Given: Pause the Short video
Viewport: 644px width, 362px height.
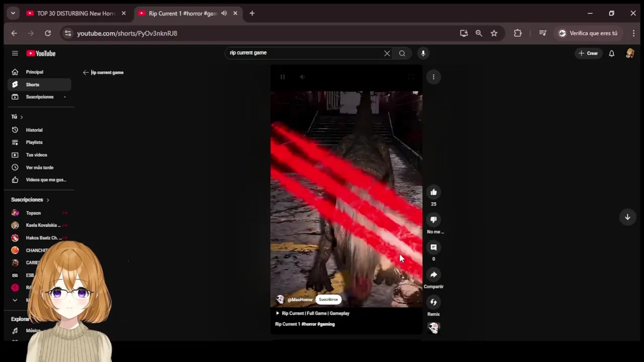Looking at the screenshot, I should tap(283, 77).
